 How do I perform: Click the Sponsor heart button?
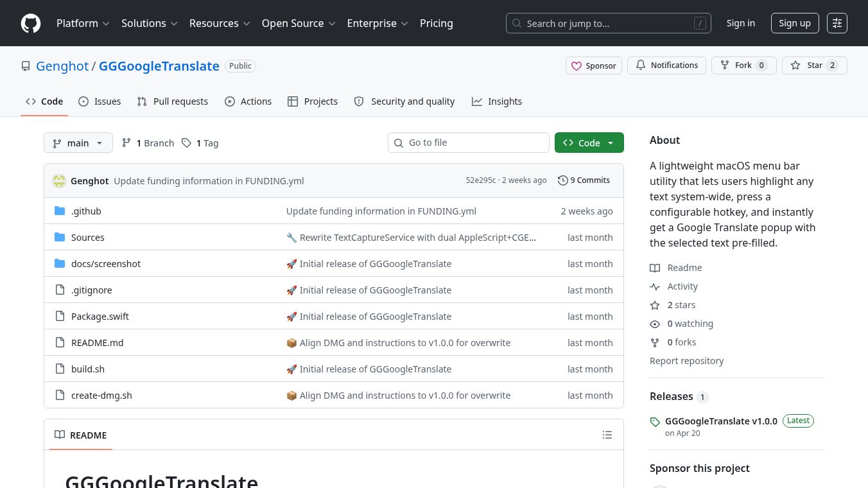click(x=594, y=65)
